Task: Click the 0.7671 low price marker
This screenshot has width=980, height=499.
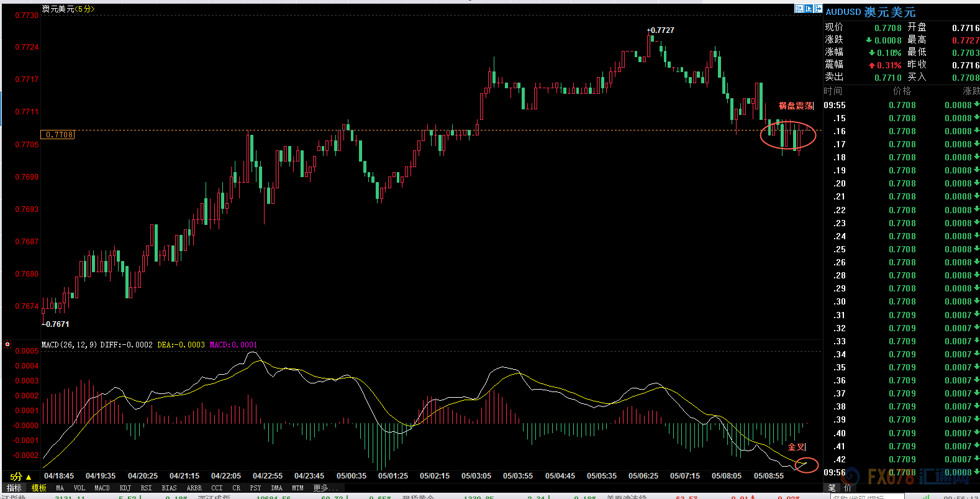Action: coord(56,324)
